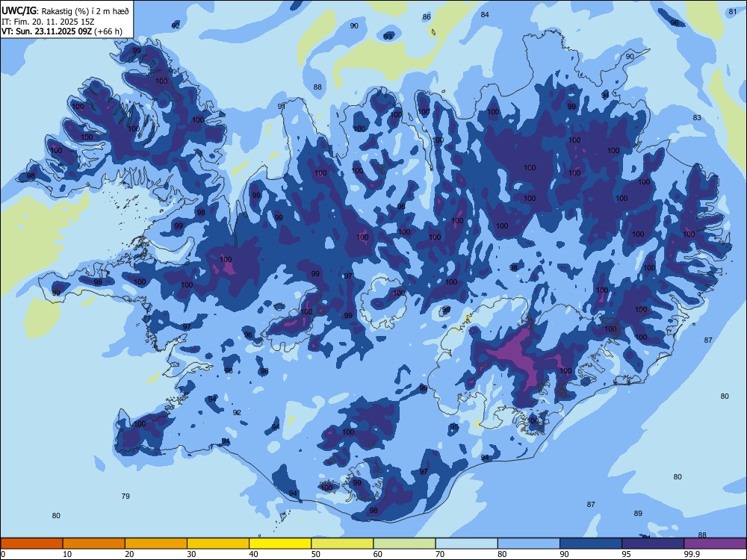Pick the 60–70 light green legend swatch
This screenshot has height=560, width=747.
click(404, 544)
